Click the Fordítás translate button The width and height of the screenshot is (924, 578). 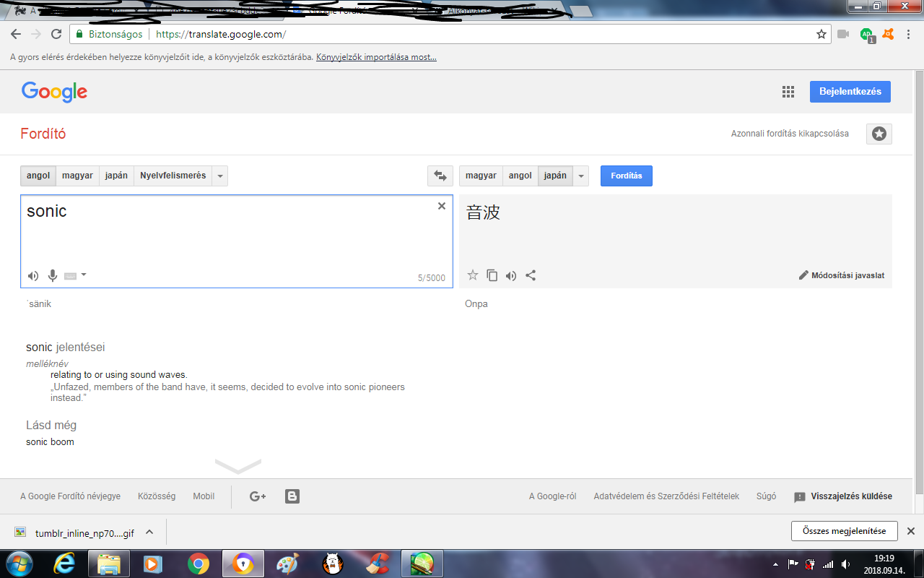[627, 176]
